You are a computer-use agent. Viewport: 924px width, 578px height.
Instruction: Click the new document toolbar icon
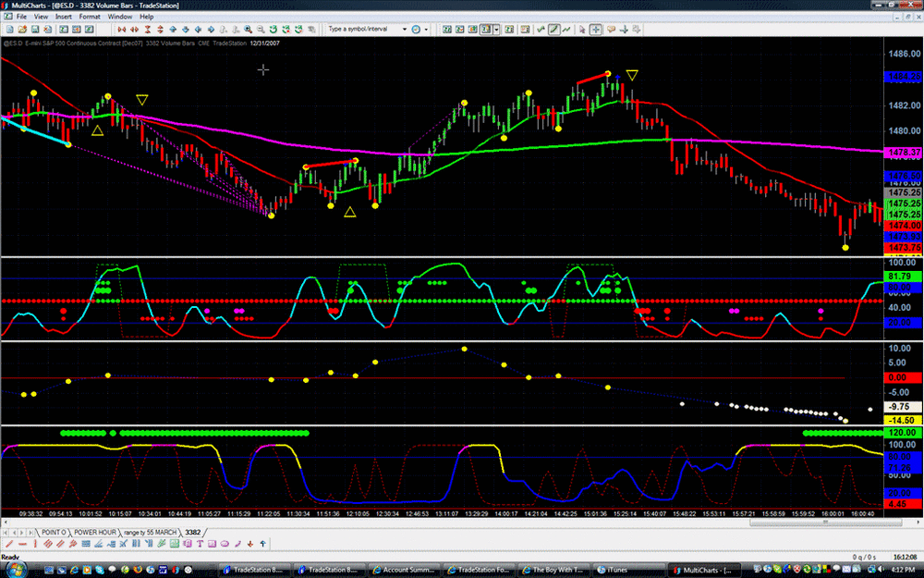(x=9, y=29)
